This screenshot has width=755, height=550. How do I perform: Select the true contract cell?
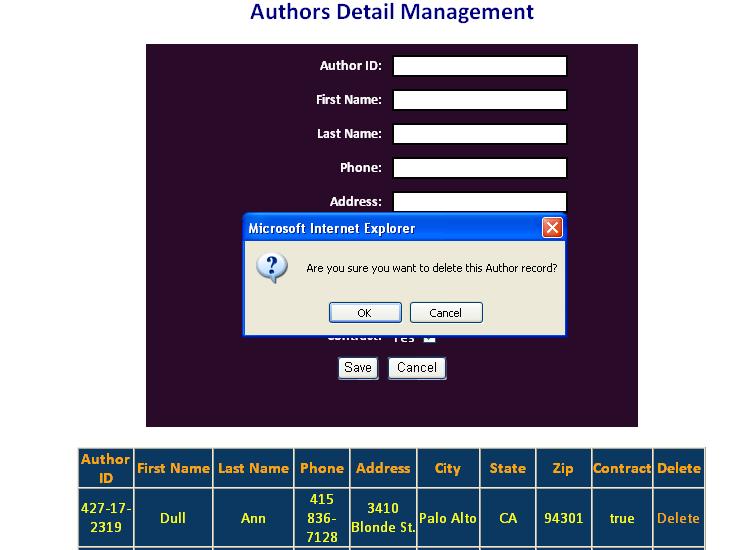coord(622,518)
